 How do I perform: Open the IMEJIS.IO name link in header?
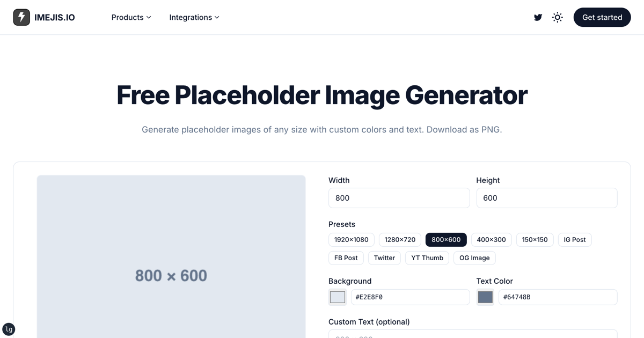tap(55, 17)
